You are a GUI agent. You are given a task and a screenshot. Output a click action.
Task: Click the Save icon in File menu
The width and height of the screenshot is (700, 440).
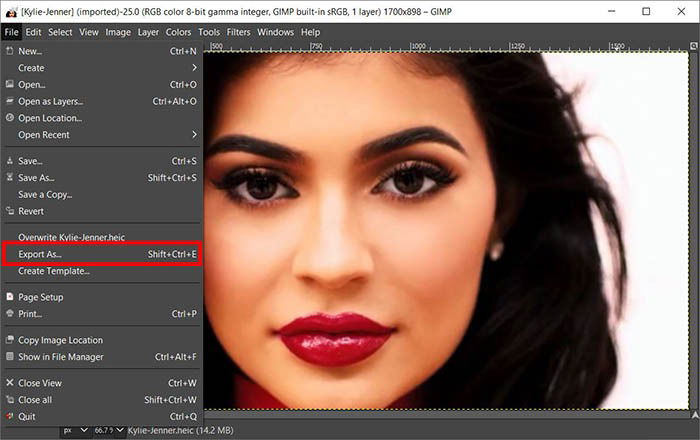pos(9,161)
